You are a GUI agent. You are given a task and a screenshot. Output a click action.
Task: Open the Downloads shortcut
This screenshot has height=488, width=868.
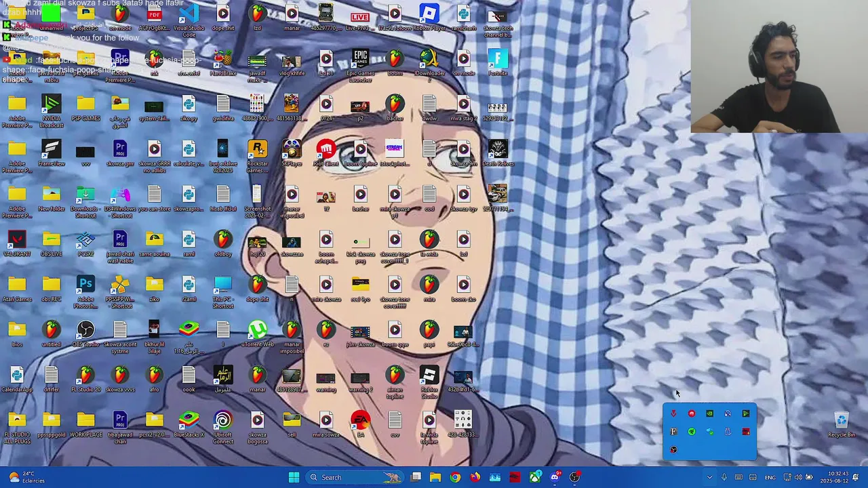[x=85, y=201]
